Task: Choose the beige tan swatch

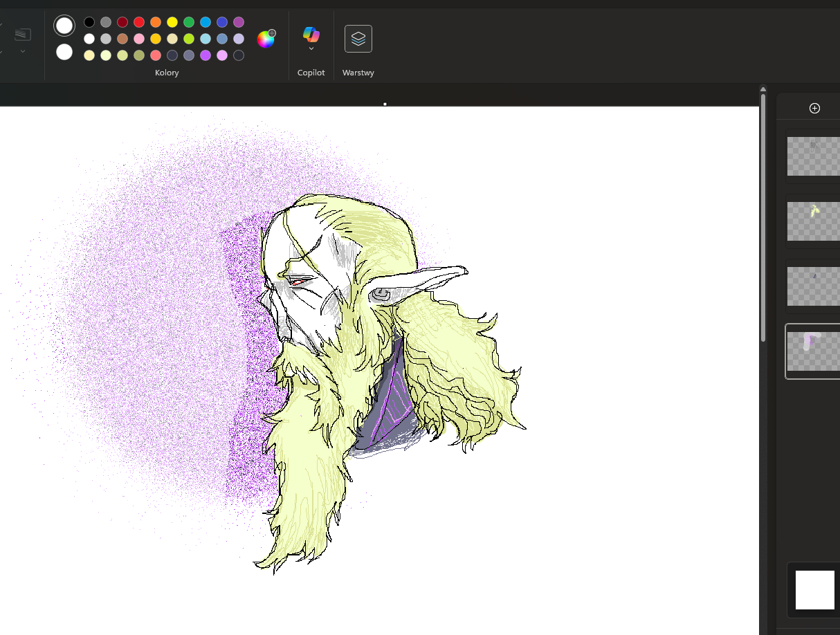Action: pyautogui.click(x=172, y=39)
